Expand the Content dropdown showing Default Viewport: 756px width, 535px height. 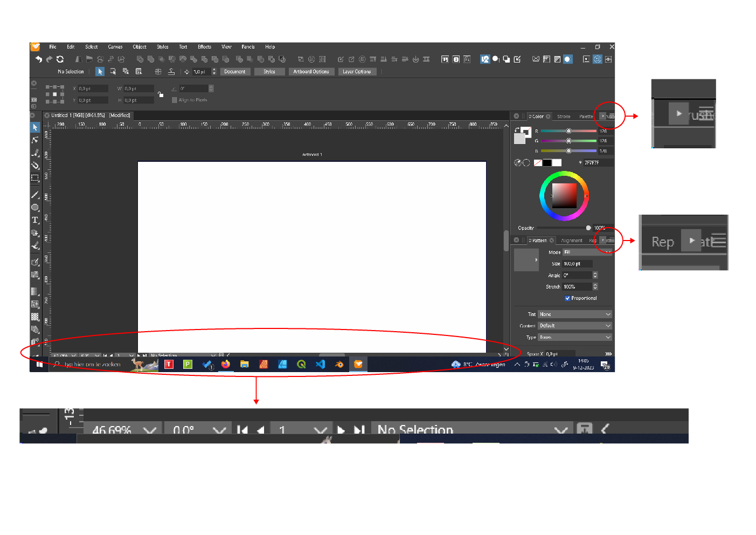[574, 326]
